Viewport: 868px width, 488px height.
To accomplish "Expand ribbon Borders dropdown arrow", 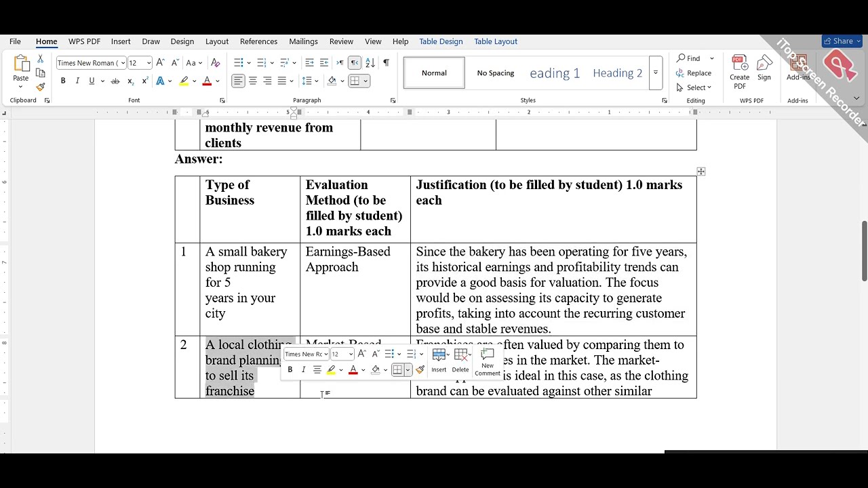I will [366, 81].
